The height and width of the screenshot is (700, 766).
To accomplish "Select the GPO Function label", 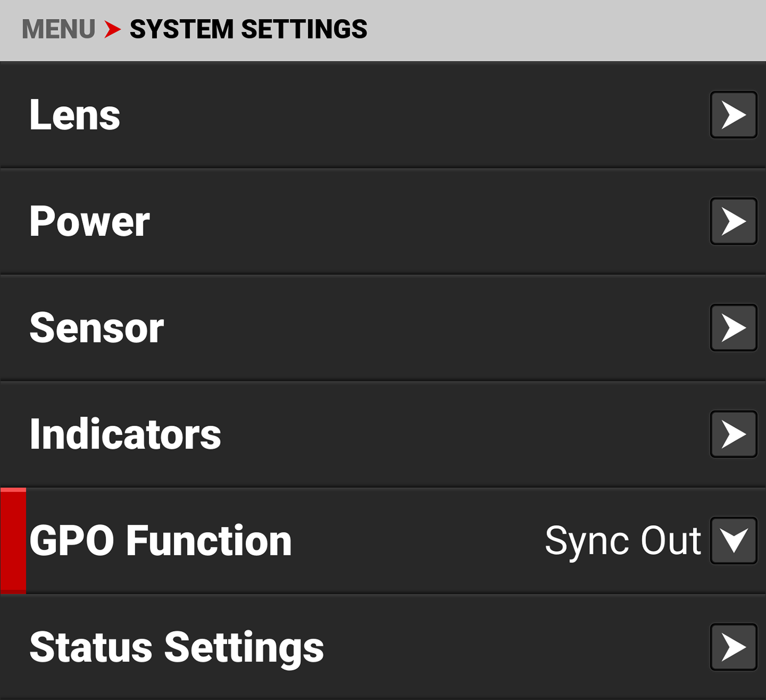I will pyautogui.click(x=160, y=541).
